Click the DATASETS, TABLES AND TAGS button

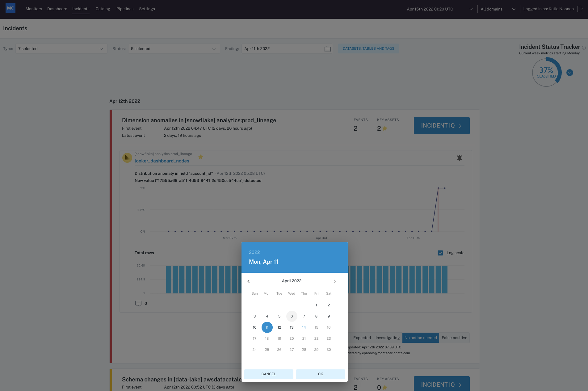coord(368,48)
